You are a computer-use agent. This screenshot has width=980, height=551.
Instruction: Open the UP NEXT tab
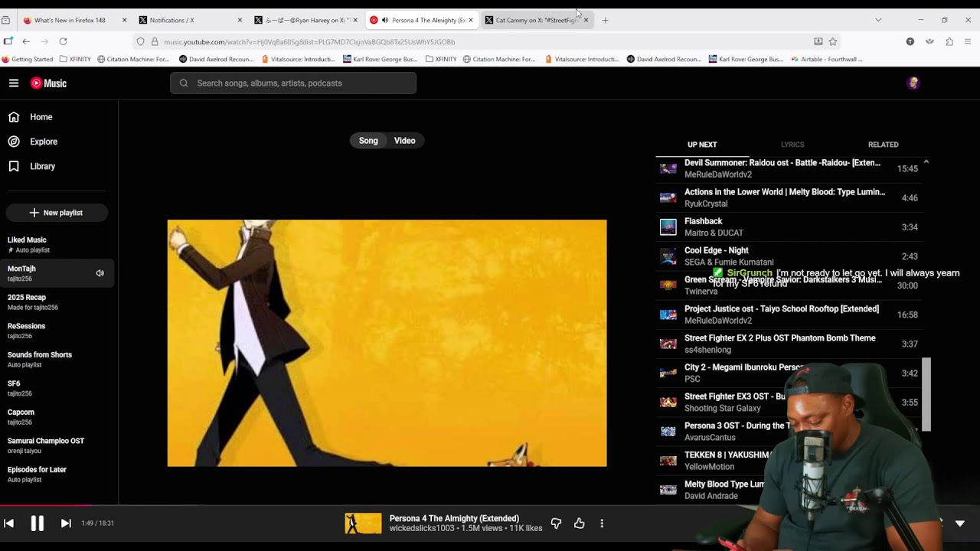[702, 145]
